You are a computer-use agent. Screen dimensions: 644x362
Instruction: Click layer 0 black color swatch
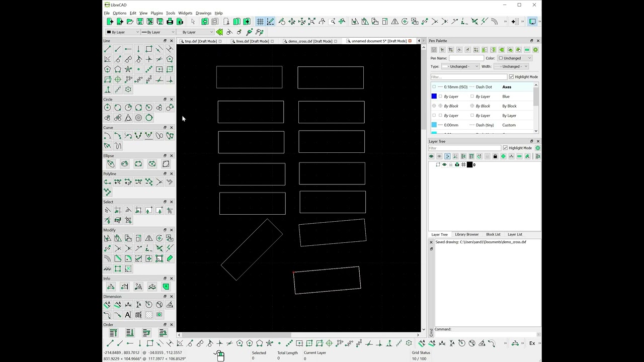click(x=470, y=165)
